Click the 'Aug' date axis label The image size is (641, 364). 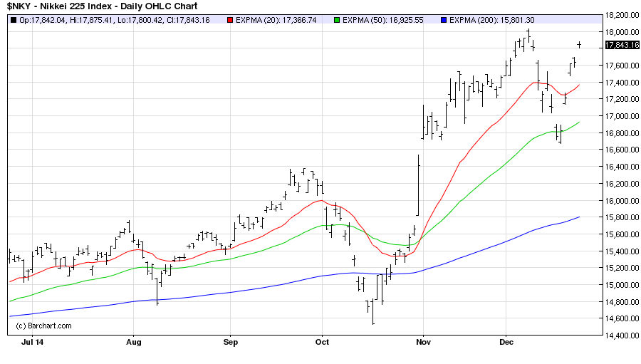134,343
